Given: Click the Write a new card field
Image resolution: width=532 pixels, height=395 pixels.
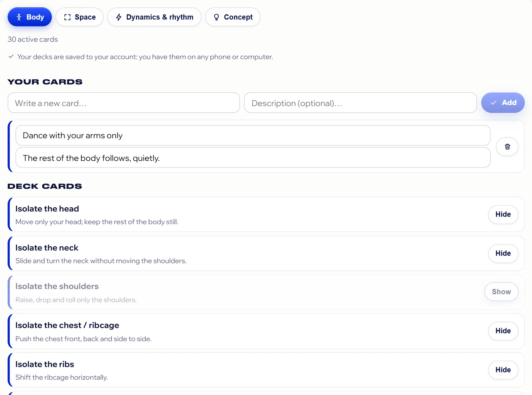Looking at the screenshot, I should [x=124, y=103].
